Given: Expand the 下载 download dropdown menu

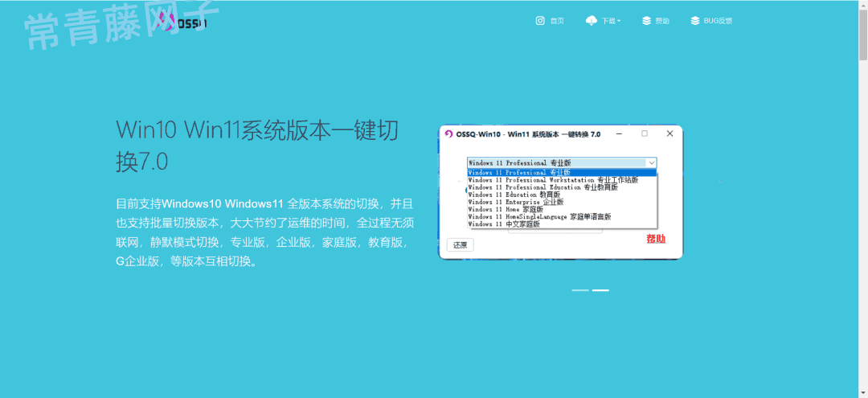Looking at the screenshot, I should (x=611, y=21).
